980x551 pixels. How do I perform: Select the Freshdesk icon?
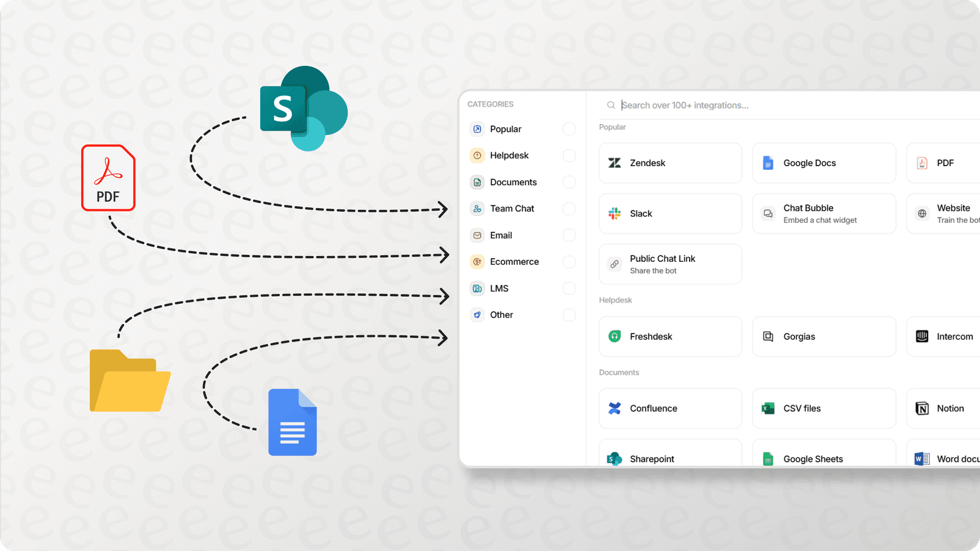point(614,336)
